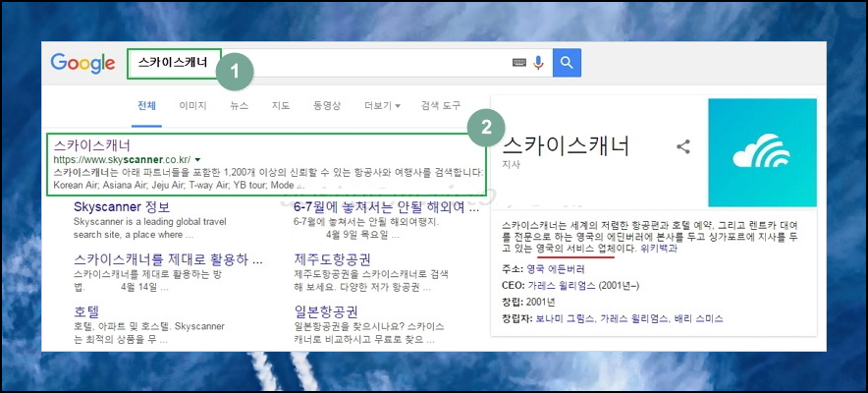The width and height of the screenshot is (868, 393).
Task: Open 검색 도구 options
Action: pos(440,105)
